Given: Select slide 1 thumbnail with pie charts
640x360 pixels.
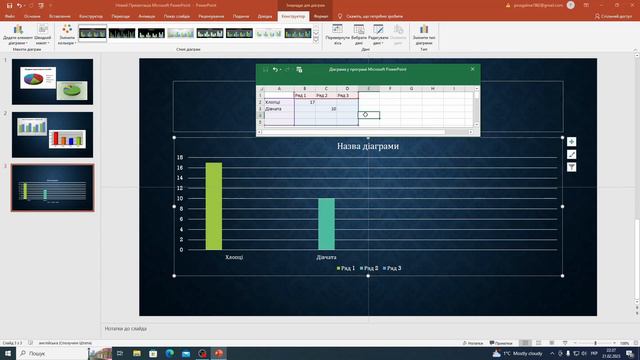Looking at the screenshot, I should coord(52,82).
